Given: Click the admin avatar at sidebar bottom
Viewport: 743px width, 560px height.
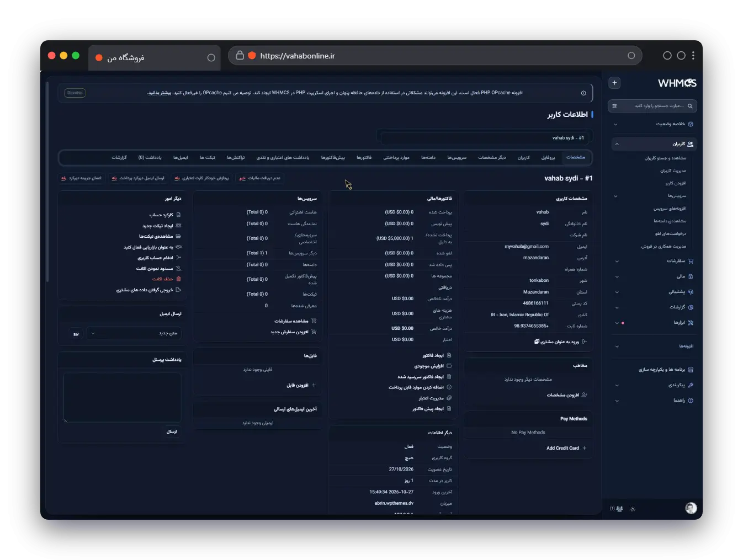Looking at the screenshot, I should 691,508.
